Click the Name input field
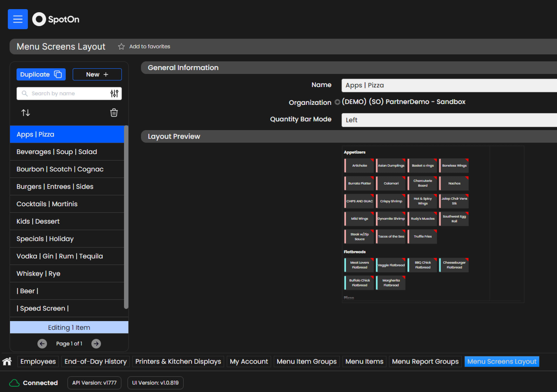Image resolution: width=557 pixels, height=392 pixels. tap(449, 85)
